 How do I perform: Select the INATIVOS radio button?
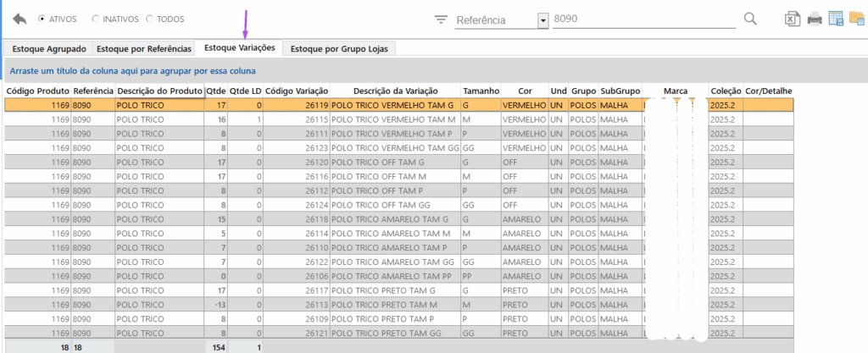(x=96, y=19)
